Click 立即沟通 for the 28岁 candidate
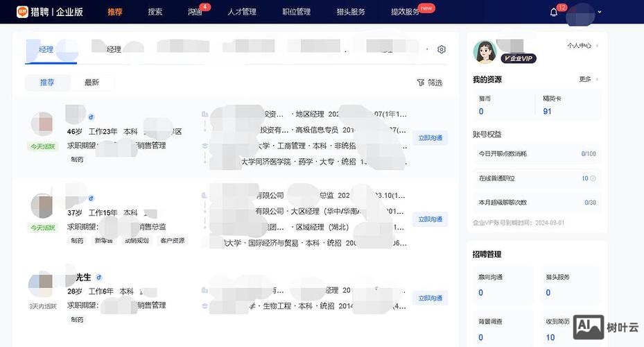 point(430,298)
